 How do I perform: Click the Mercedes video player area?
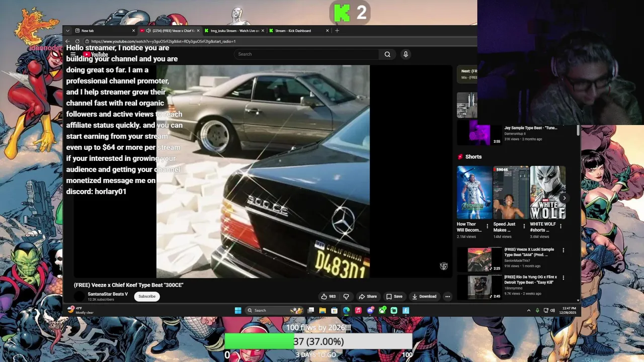tap(263, 171)
